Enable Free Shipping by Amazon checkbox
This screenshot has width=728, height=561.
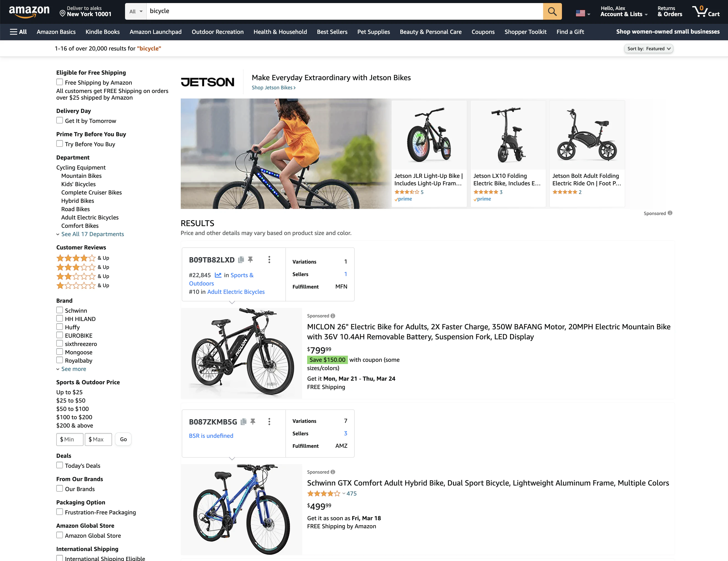(60, 82)
